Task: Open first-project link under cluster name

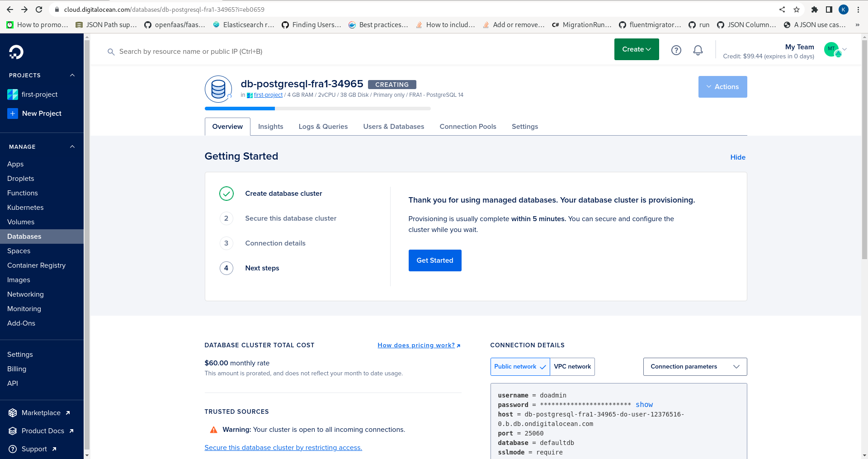Action: coord(268,95)
